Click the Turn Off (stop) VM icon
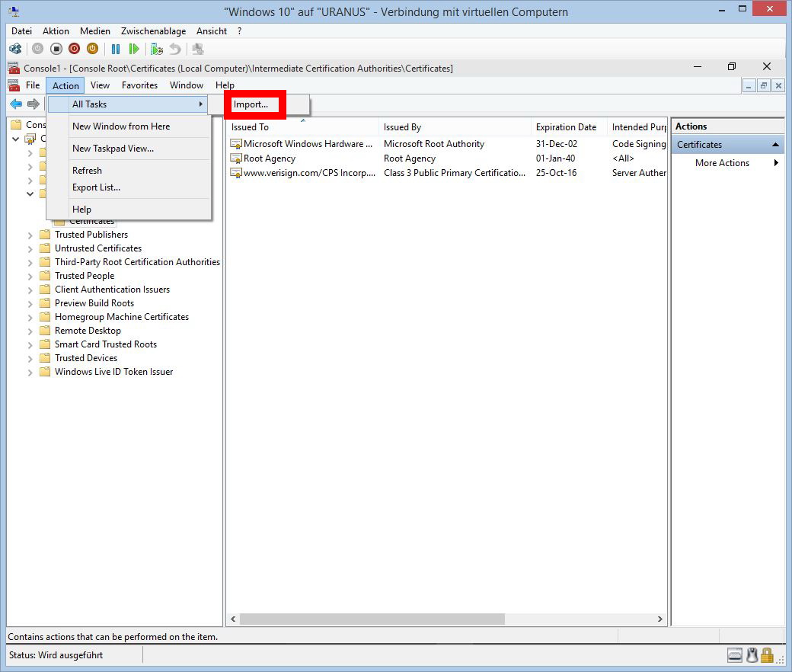The image size is (792, 672). (56, 49)
